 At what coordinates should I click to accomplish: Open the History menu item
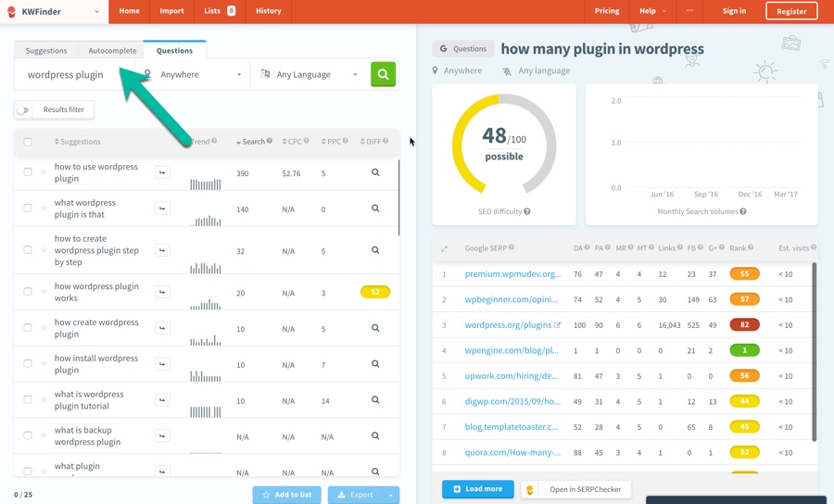coord(268,11)
